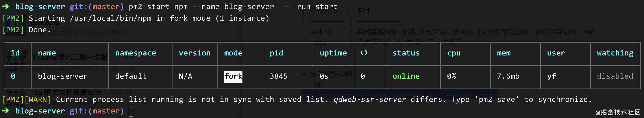Click the terminal cursor block
This screenshot has width=644, height=118.
[x=131, y=112]
